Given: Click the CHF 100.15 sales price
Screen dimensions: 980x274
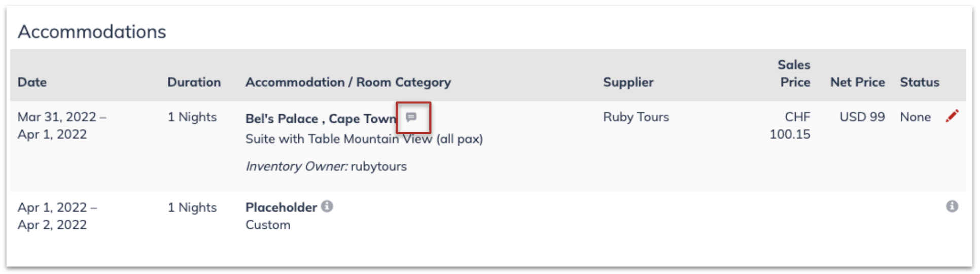Looking at the screenshot, I should [x=790, y=125].
